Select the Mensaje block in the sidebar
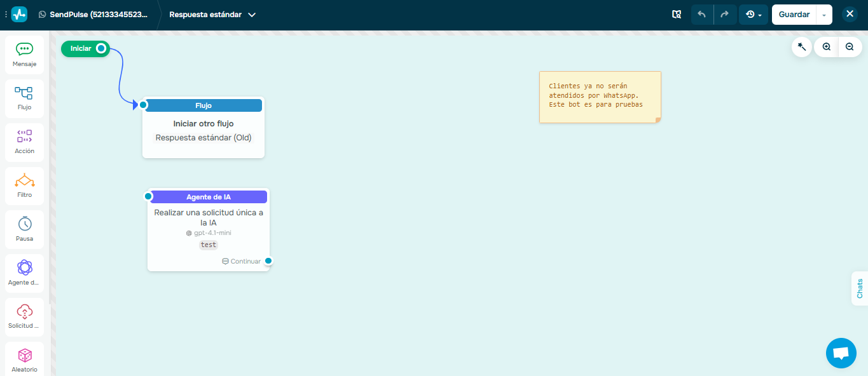This screenshot has height=376, width=868. pos(24,55)
